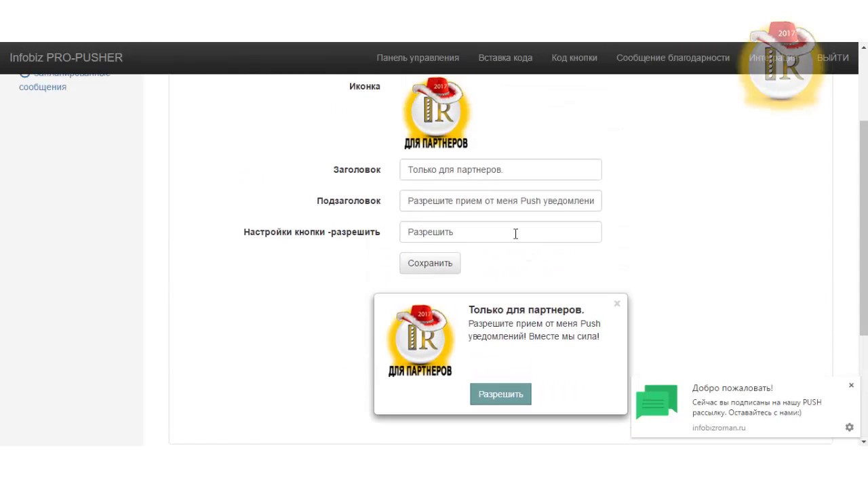Focus the Заголовок input field
868x488 pixels.
coord(500,169)
